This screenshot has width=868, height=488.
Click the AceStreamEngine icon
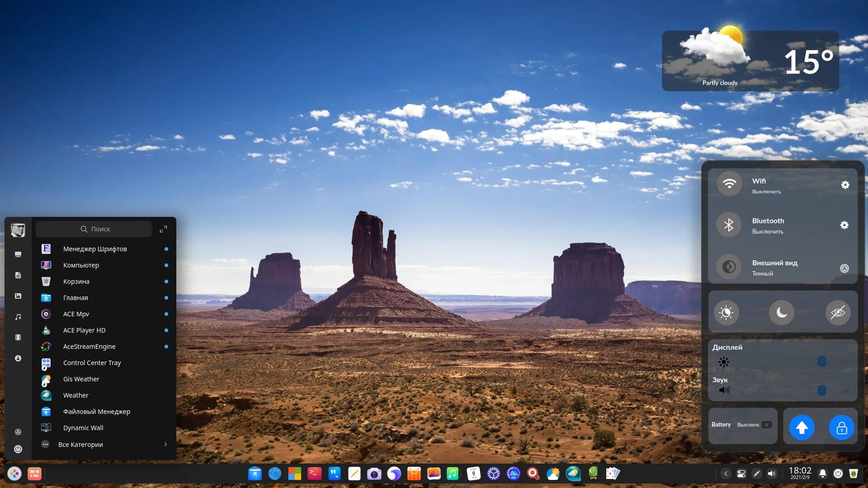pyautogui.click(x=46, y=346)
